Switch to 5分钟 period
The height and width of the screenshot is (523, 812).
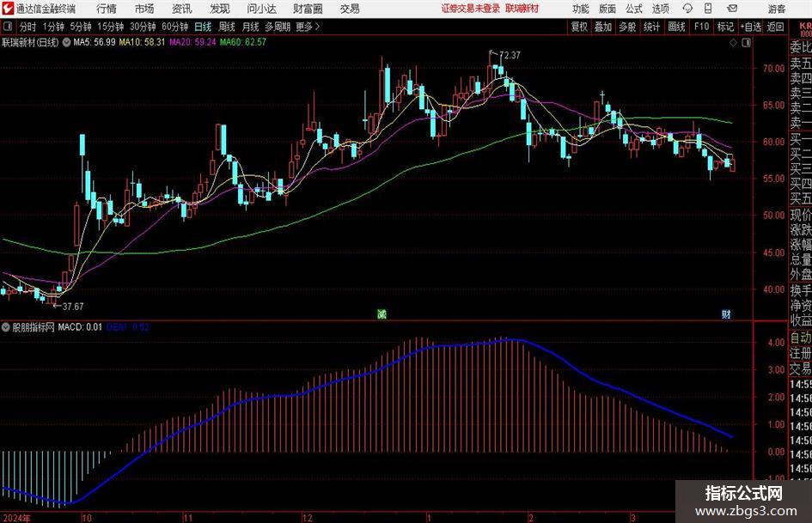(80, 27)
